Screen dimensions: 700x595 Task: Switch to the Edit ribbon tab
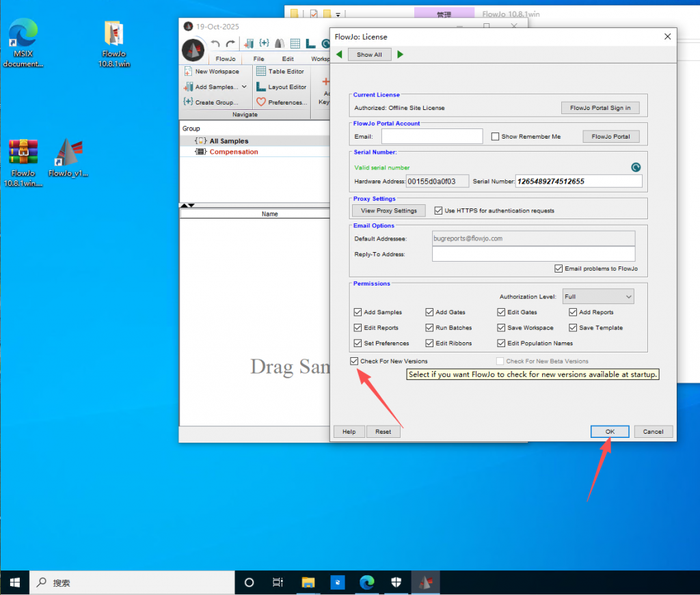[288, 59]
